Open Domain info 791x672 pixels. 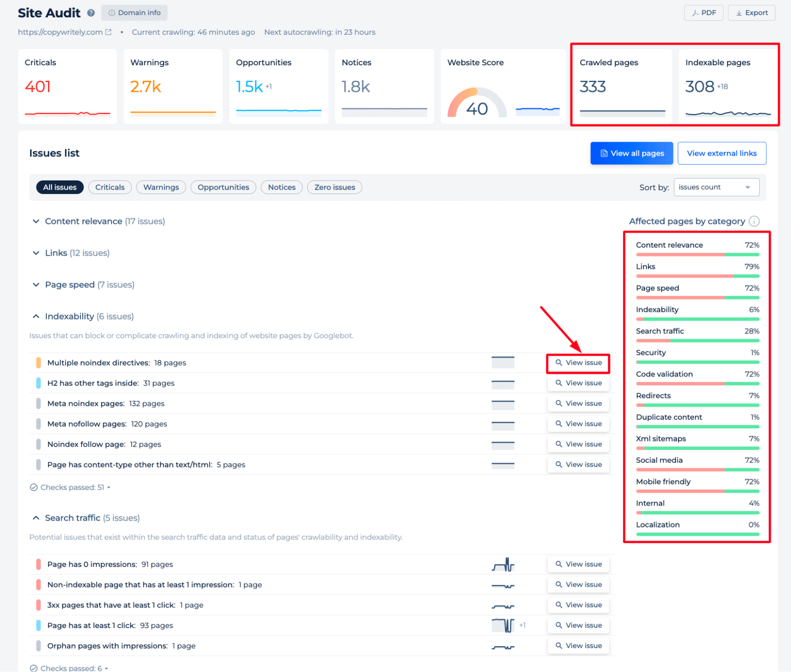pyautogui.click(x=135, y=13)
